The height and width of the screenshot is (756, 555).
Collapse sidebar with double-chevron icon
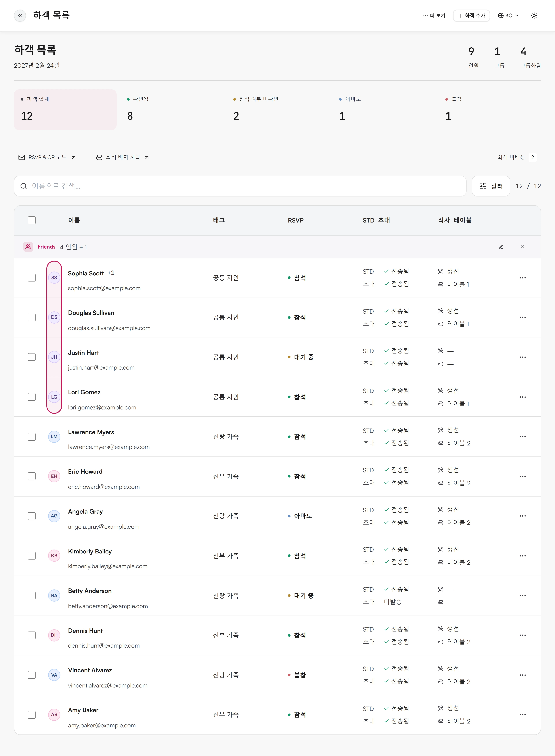click(20, 15)
